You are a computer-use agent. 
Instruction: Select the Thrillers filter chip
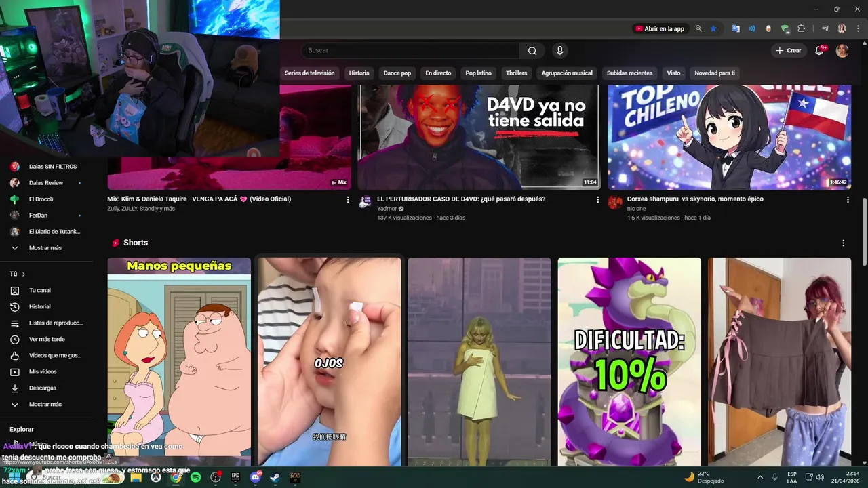(516, 73)
